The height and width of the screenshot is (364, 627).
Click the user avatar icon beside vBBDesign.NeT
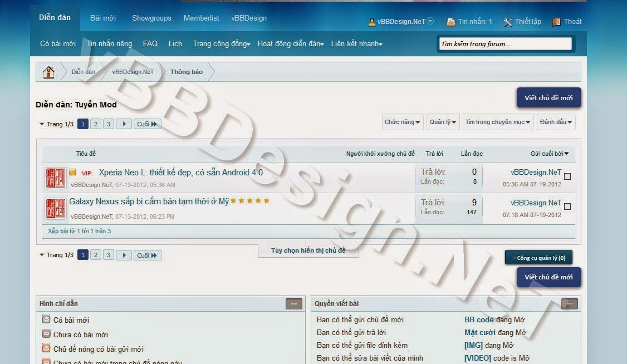(x=372, y=22)
